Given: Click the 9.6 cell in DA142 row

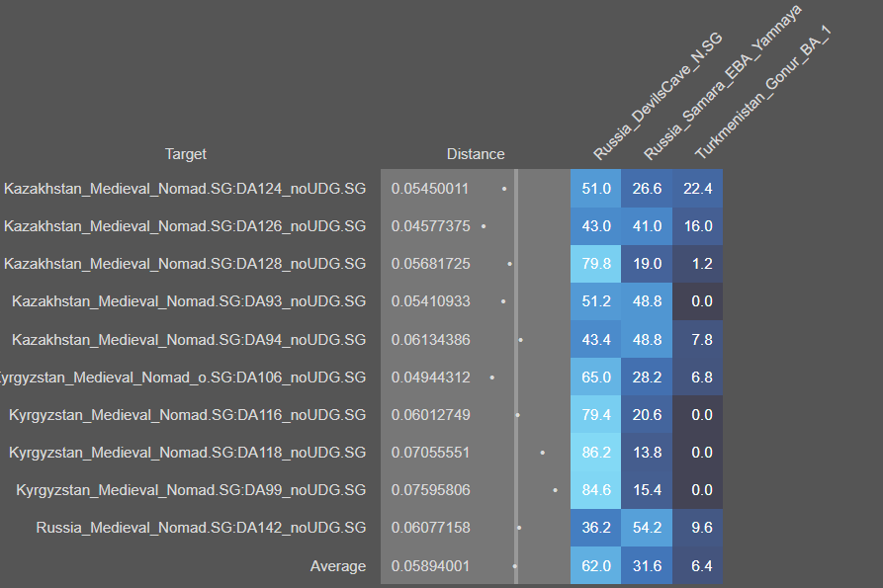Looking at the screenshot, I should point(698,528).
